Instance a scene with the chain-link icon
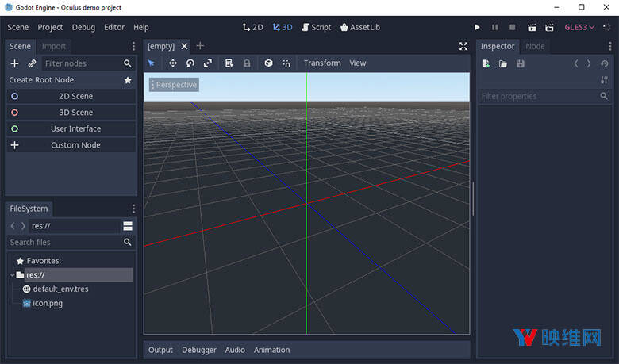This screenshot has width=619, height=364. tap(32, 63)
